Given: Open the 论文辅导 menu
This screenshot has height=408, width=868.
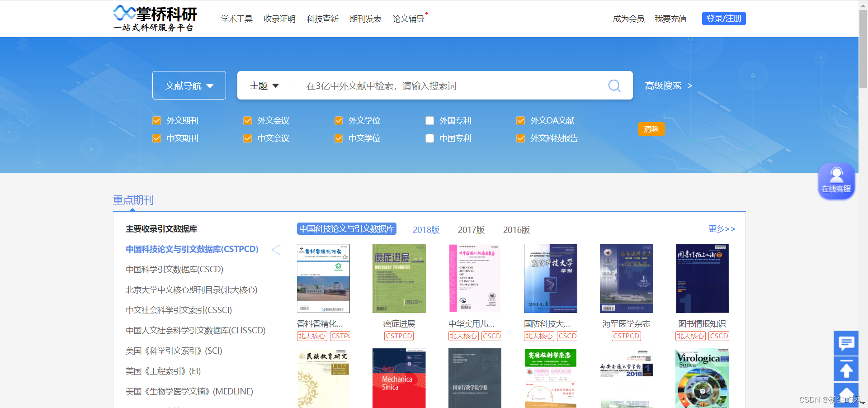Looking at the screenshot, I should pos(409,19).
